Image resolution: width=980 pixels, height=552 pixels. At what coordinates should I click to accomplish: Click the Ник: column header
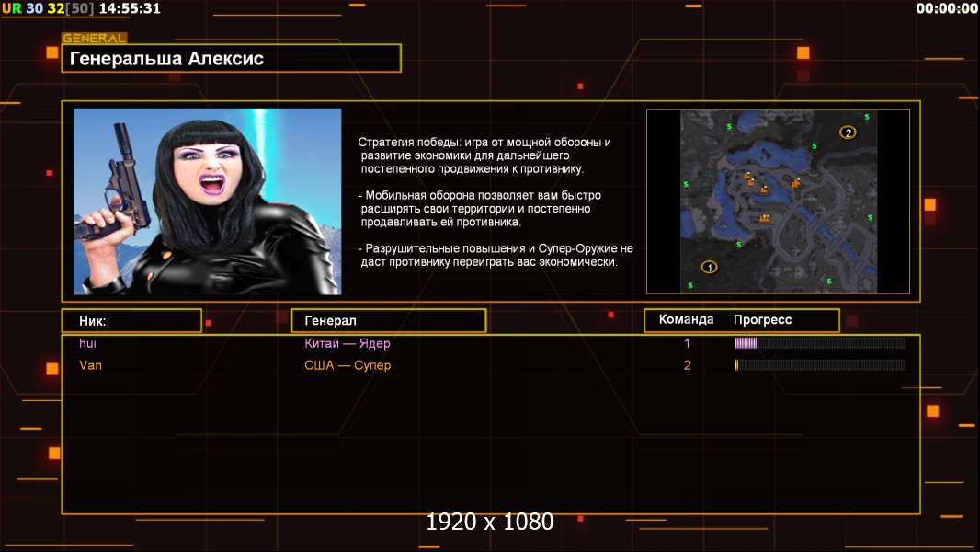tap(131, 321)
